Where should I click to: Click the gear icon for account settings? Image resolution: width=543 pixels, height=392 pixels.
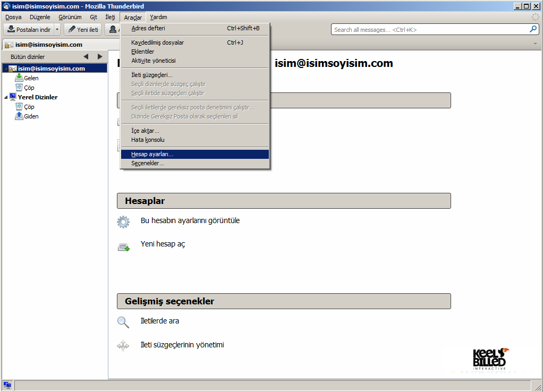(x=123, y=221)
